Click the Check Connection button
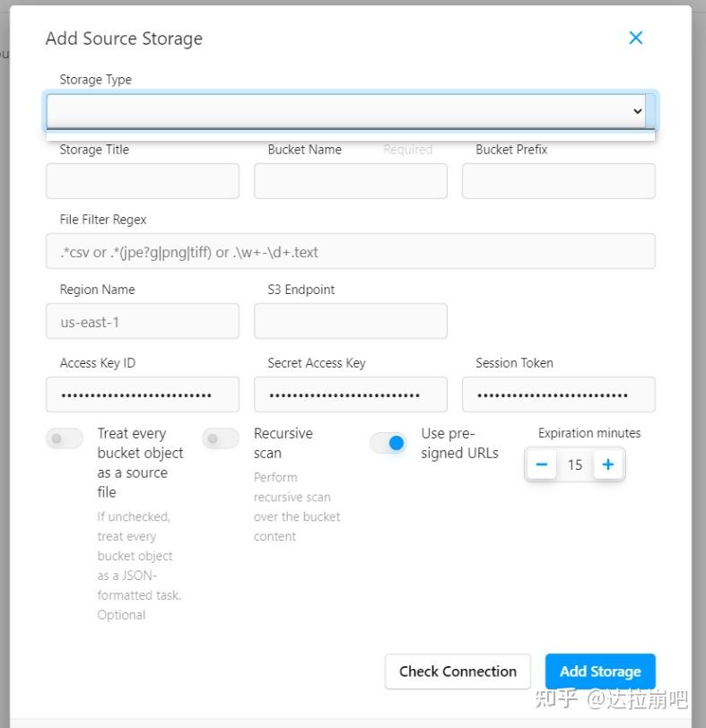Screen dimensions: 706x728 pos(458,672)
